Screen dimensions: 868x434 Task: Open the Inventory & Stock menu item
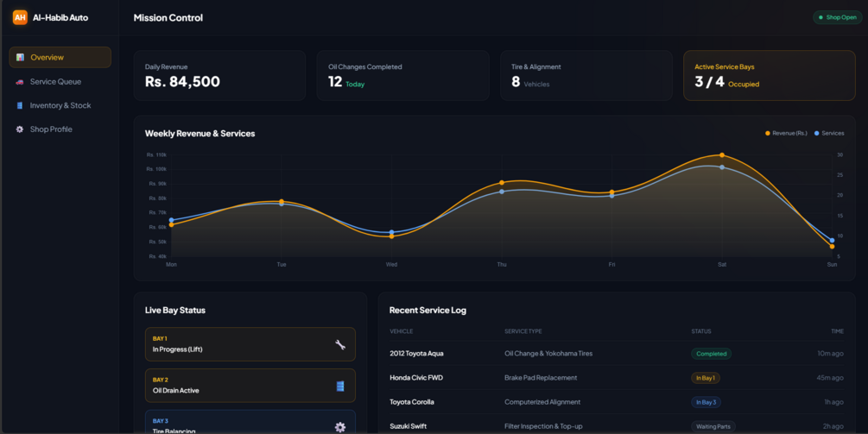(x=60, y=105)
